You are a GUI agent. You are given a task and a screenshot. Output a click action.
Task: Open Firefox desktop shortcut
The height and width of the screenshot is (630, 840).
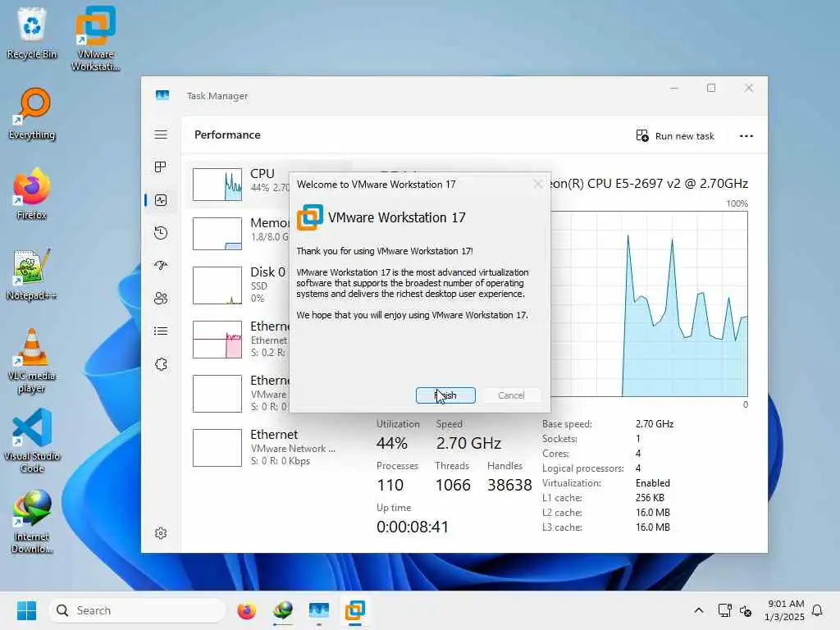click(x=32, y=194)
